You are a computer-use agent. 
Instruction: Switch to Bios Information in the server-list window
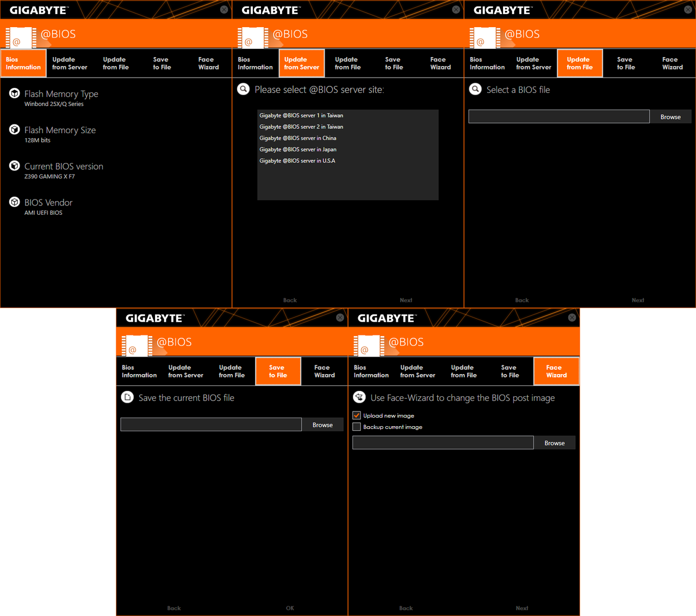point(255,64)
